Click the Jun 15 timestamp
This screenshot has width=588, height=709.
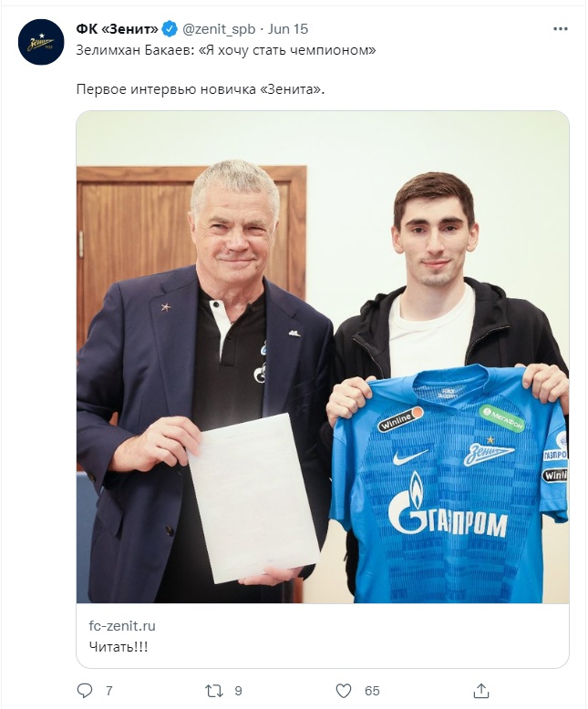tap(288, 29)
